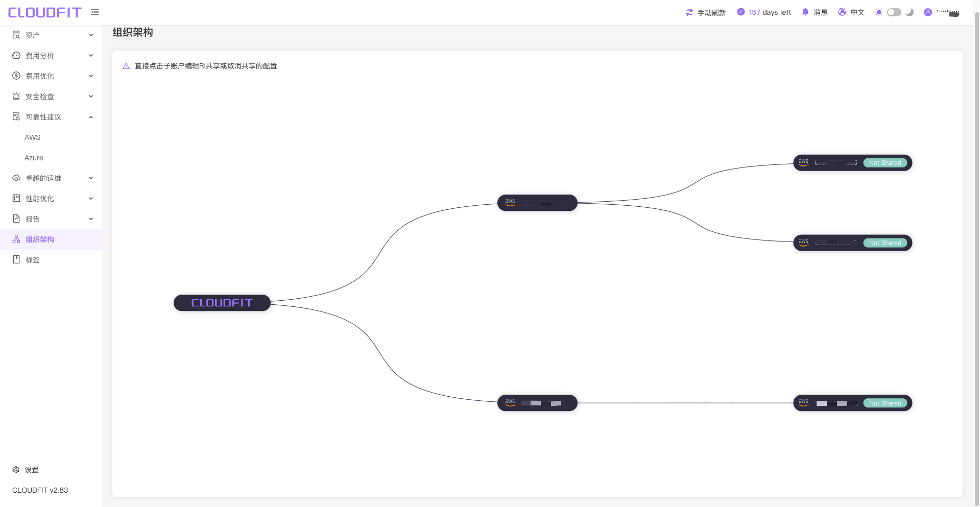The width and height of the screenshot is (980, 507).
Task: Click Not Shared badge on second account
Action: [885, 243]
